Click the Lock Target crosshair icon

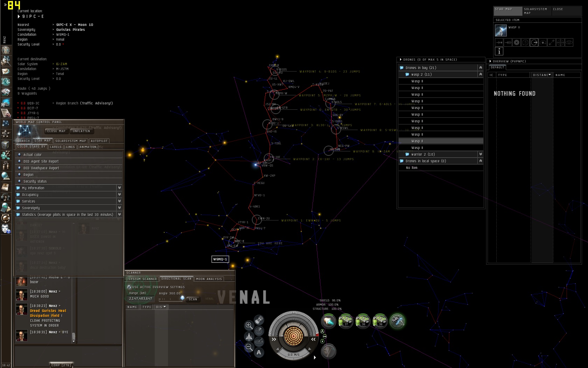point(560,42)
